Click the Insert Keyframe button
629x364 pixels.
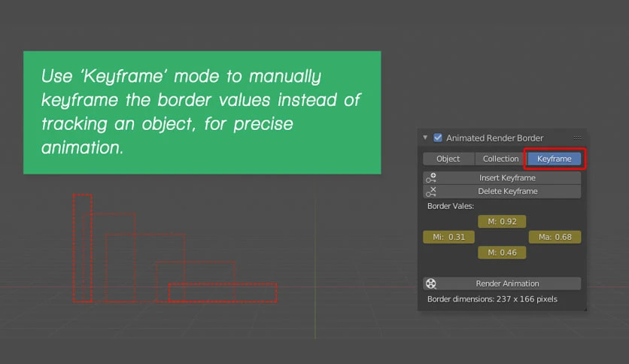coord(502,177)
